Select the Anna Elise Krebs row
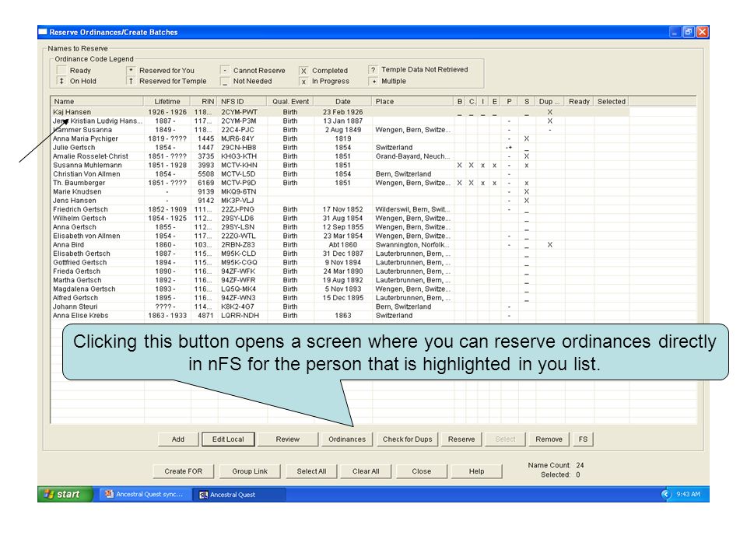 340,316
